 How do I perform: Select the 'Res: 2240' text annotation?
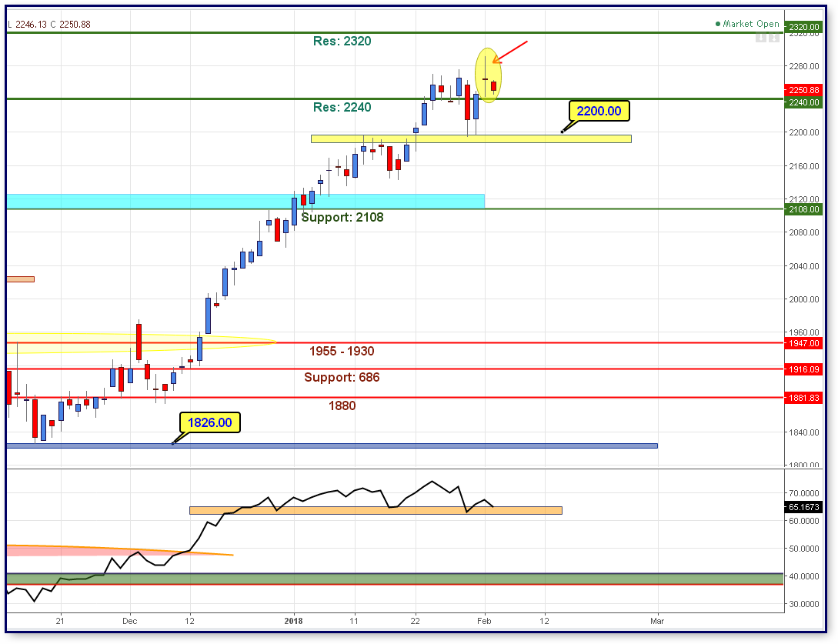(342, 108)
